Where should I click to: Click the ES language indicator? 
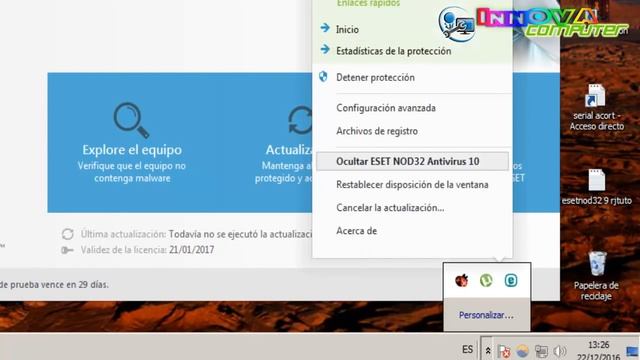click(467, 349)
